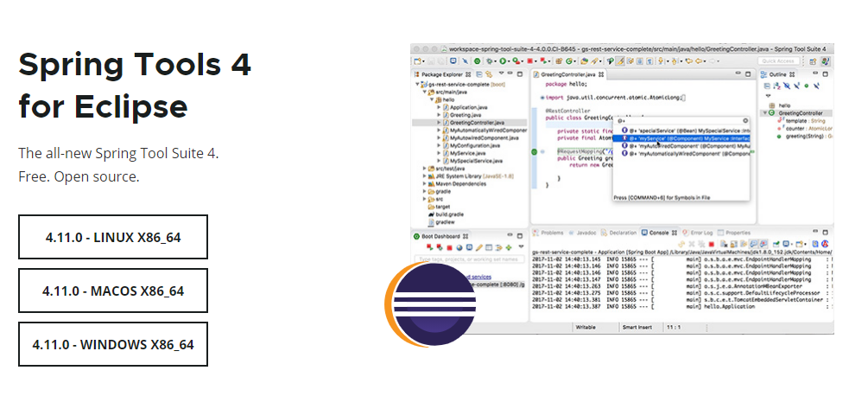The width and height of the screenshot is (868, 396).
Task: Click the 'template : String' outline entry
Action: point(801,121)
